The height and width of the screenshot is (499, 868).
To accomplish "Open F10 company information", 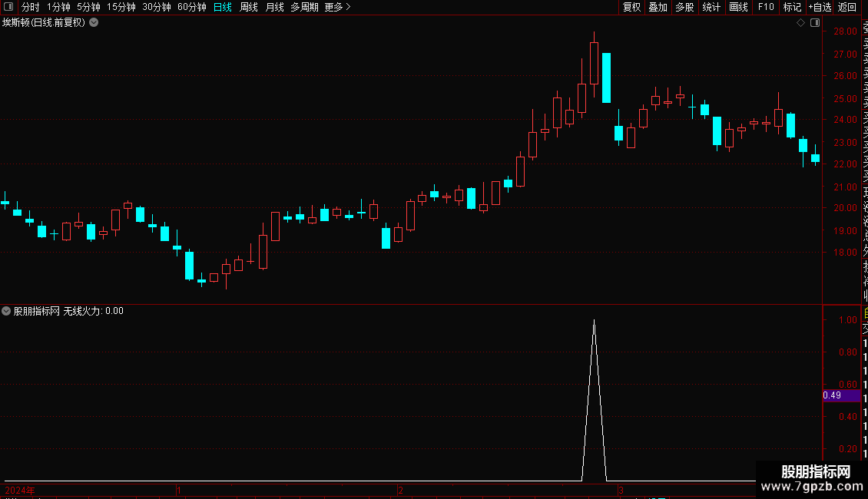I will point(766,7).
